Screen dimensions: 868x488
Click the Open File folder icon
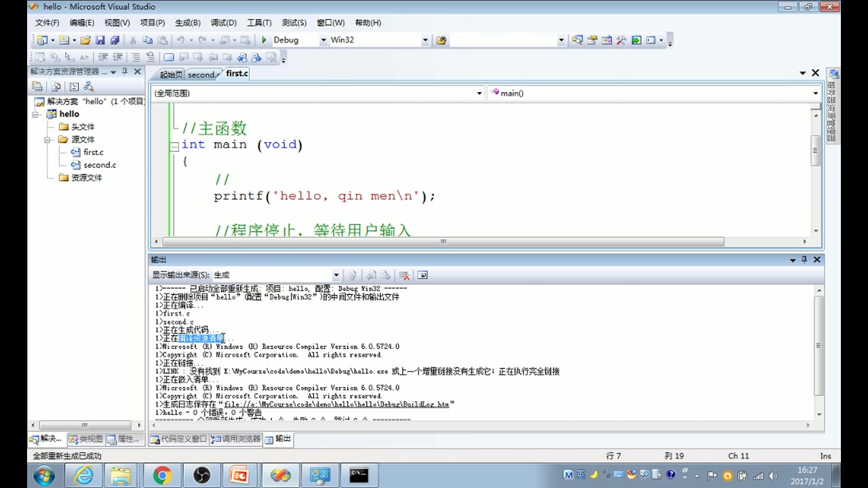(85, 40)
